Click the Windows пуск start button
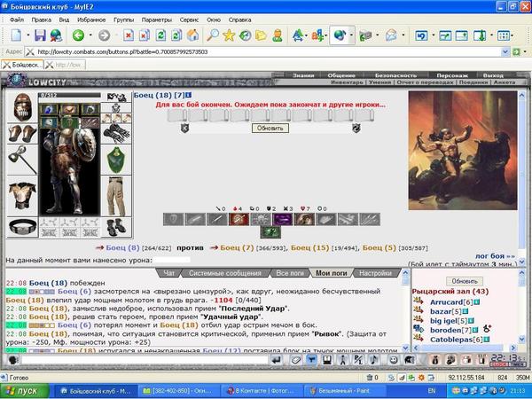 pos(25,391)
